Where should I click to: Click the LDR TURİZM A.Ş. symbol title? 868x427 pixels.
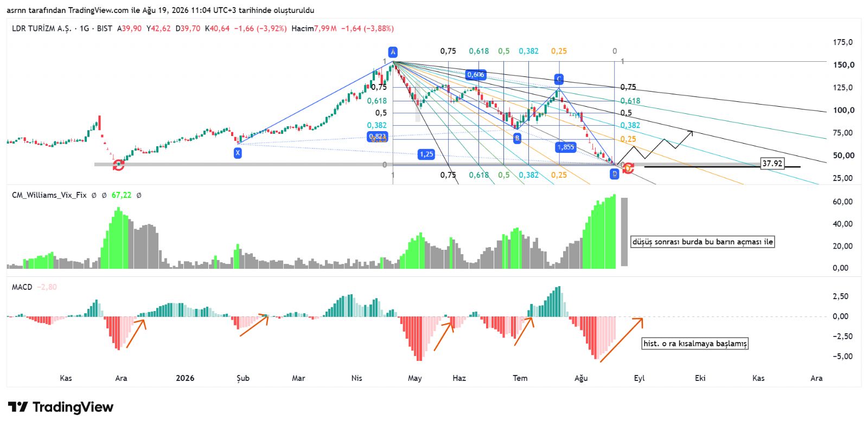coord(41,28)
